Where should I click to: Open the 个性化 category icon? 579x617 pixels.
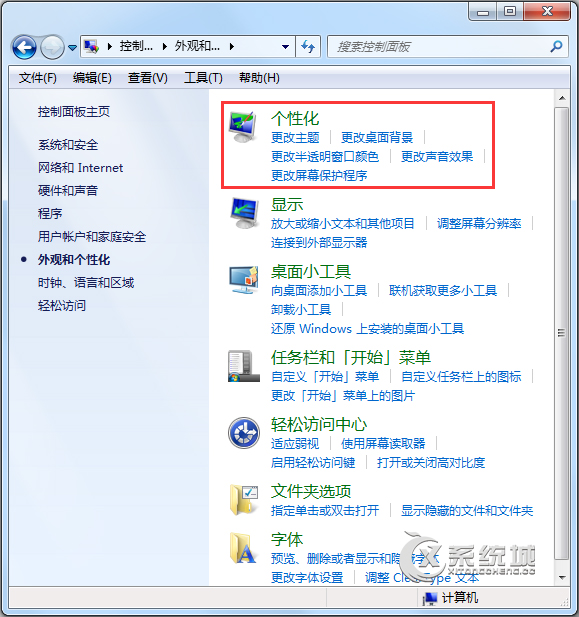pos(243,127)
